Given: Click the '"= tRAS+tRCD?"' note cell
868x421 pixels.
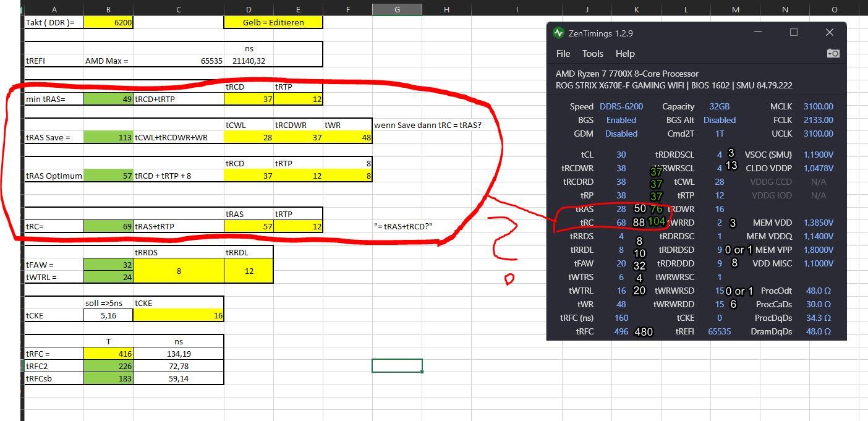Looking at the screenshot, I should click(x=403, y=226).
